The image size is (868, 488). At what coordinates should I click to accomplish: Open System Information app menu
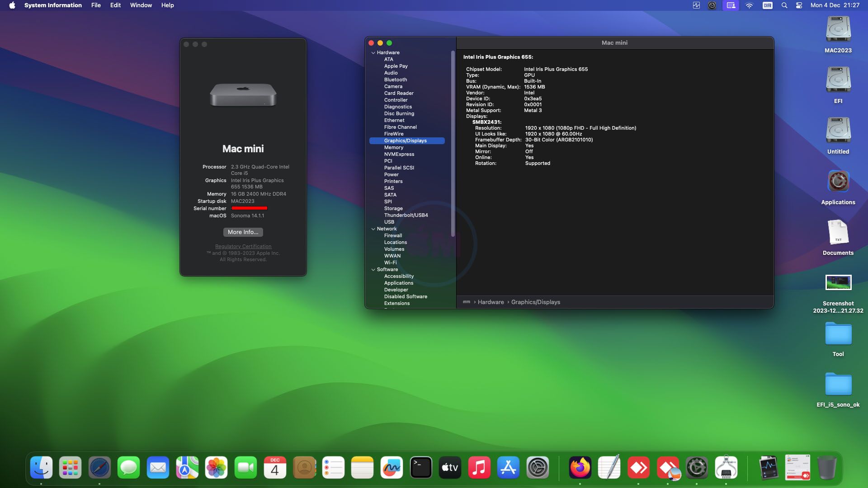pyautogui.click(x=53, y=5)
